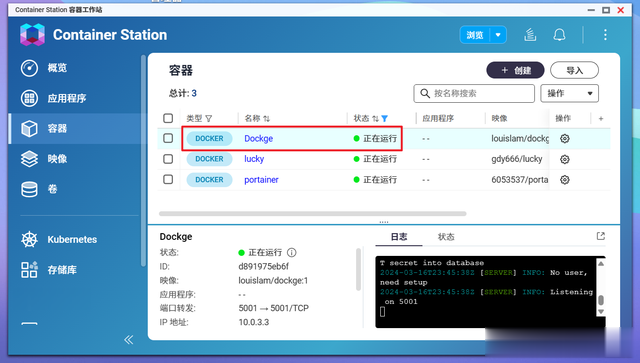Pop out the log panel in new window
640x363 pixels.
(600, 236)
